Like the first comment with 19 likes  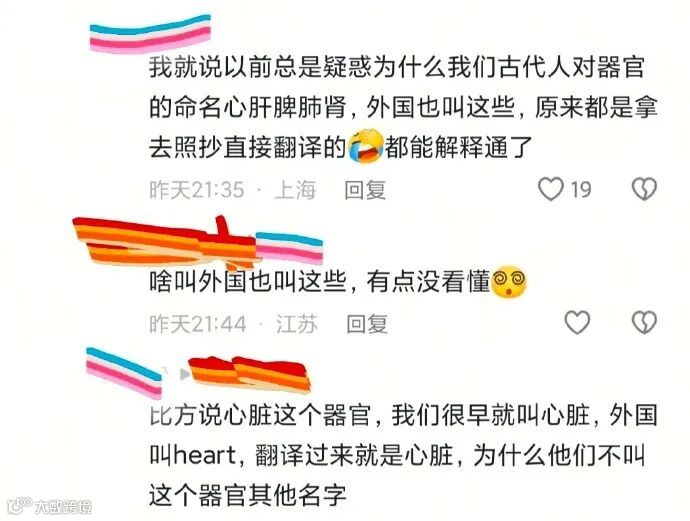tap(551, 189)
